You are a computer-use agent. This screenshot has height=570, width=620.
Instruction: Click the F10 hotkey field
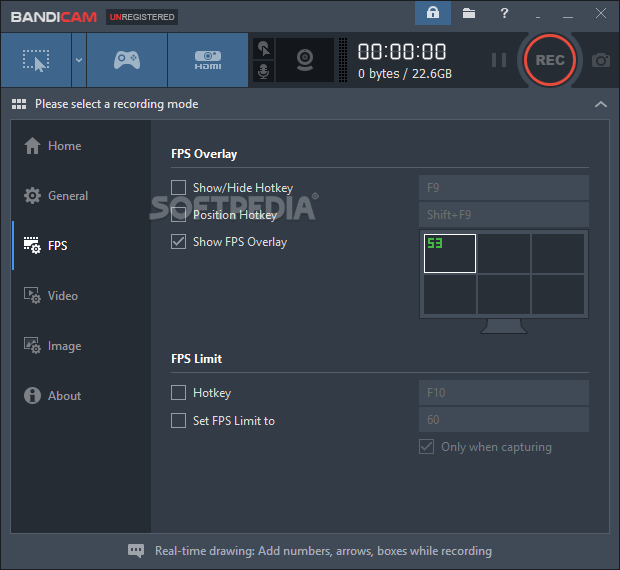click(x=504, y=393)
